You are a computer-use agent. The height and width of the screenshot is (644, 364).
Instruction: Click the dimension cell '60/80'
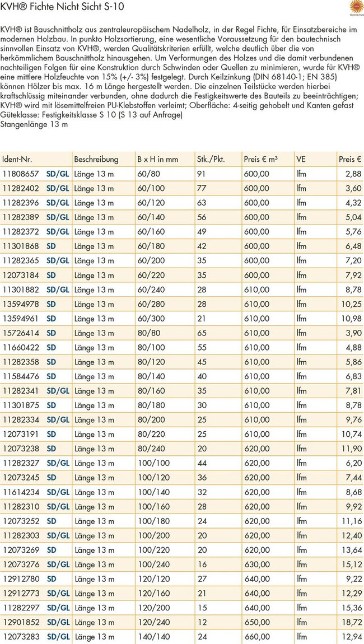pos(148,174)
